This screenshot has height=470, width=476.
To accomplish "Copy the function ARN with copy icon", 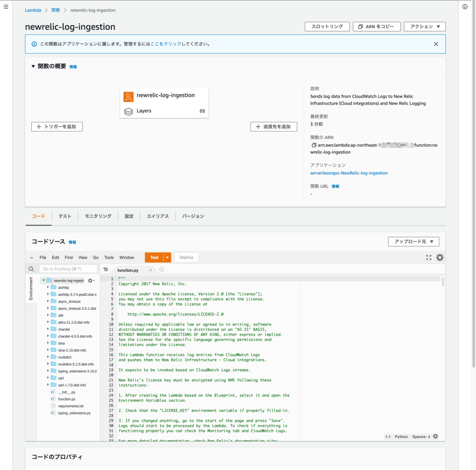I will tap(314, 145).
